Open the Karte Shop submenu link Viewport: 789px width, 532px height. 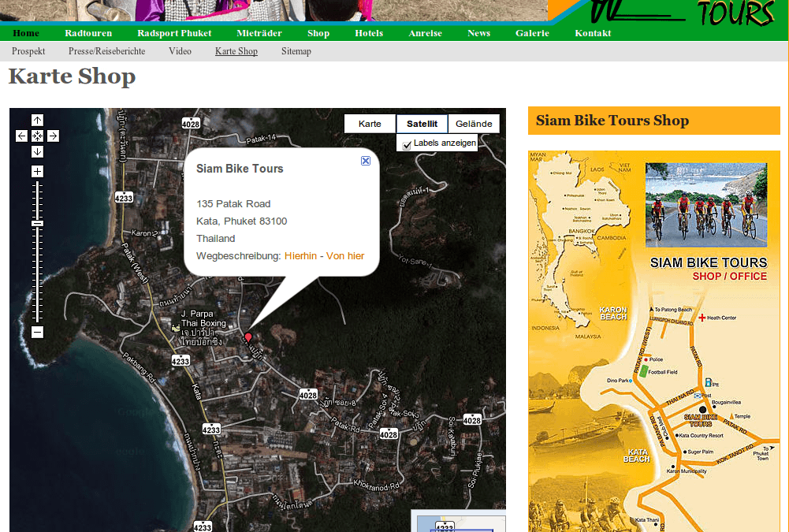point(236,51)
